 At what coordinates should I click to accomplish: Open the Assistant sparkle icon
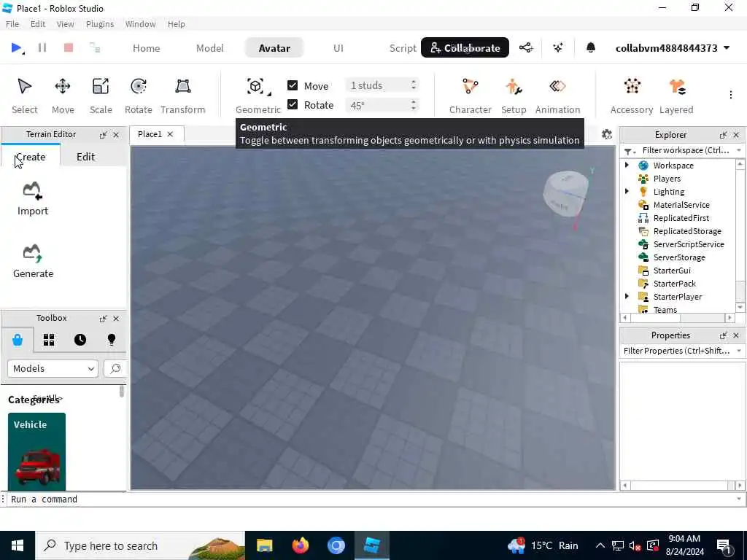pos(558,47)
